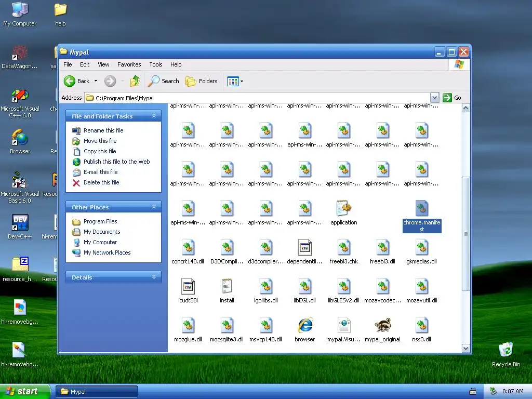Select the mozavutil.dll file icon
Screen dimensions: 532x399
[422, 287]
